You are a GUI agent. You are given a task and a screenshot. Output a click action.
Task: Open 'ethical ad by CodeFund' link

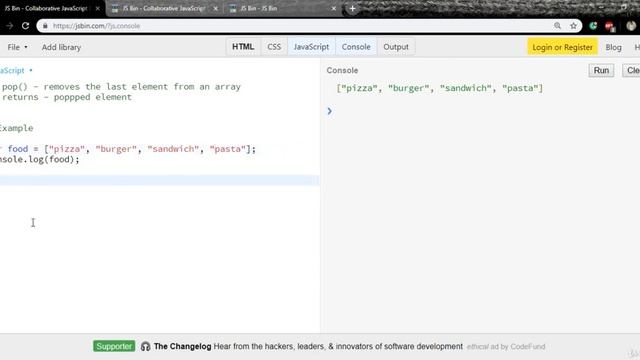(506, 347)
